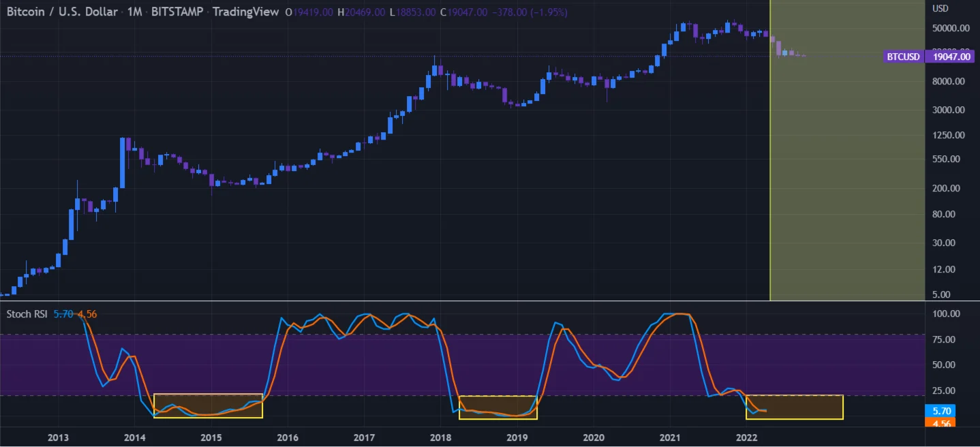
Task: Select the Stoch RSI indicator legend
Action: [28, 314]
